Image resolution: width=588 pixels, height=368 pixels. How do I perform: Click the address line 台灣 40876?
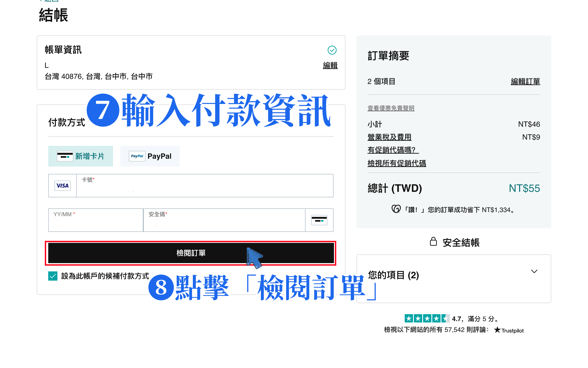(x=99, y=76)
